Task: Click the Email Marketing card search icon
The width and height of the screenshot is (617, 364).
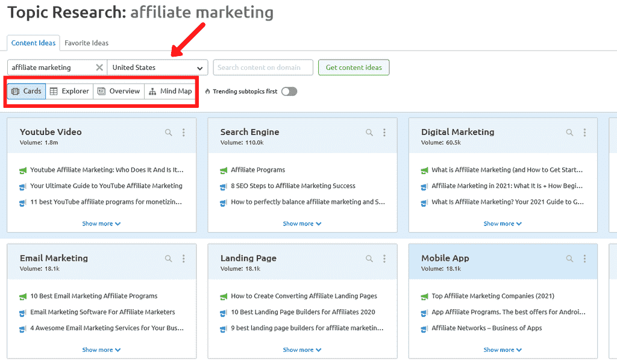Action: (x=169, y=259)
